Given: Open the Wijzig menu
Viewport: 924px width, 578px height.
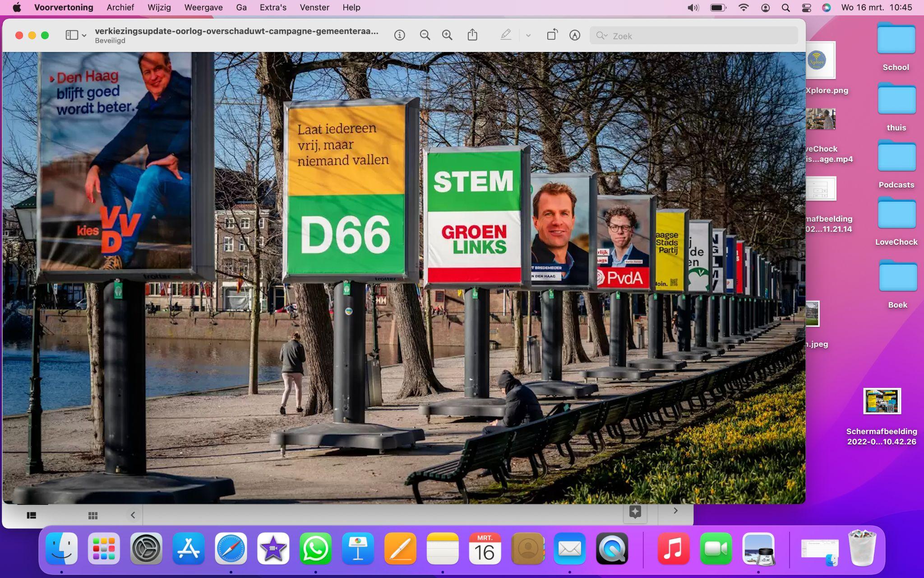Looking at the screenshot, I should 159,7.
